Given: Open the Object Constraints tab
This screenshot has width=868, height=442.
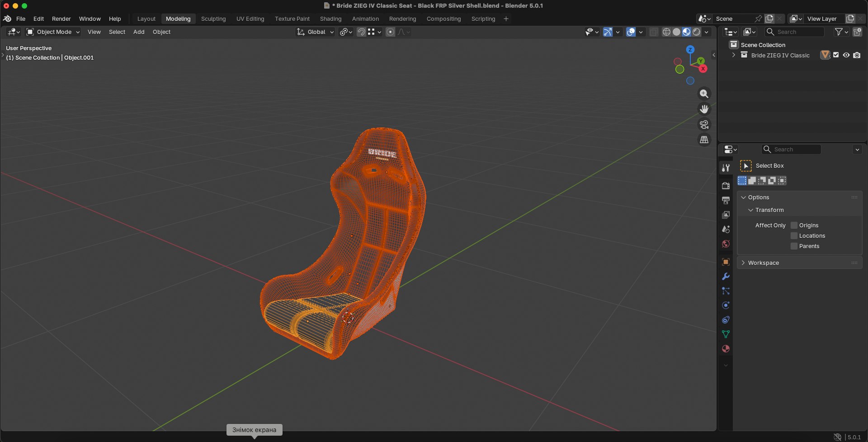Looking at the screenshot, I should point(726,320).
